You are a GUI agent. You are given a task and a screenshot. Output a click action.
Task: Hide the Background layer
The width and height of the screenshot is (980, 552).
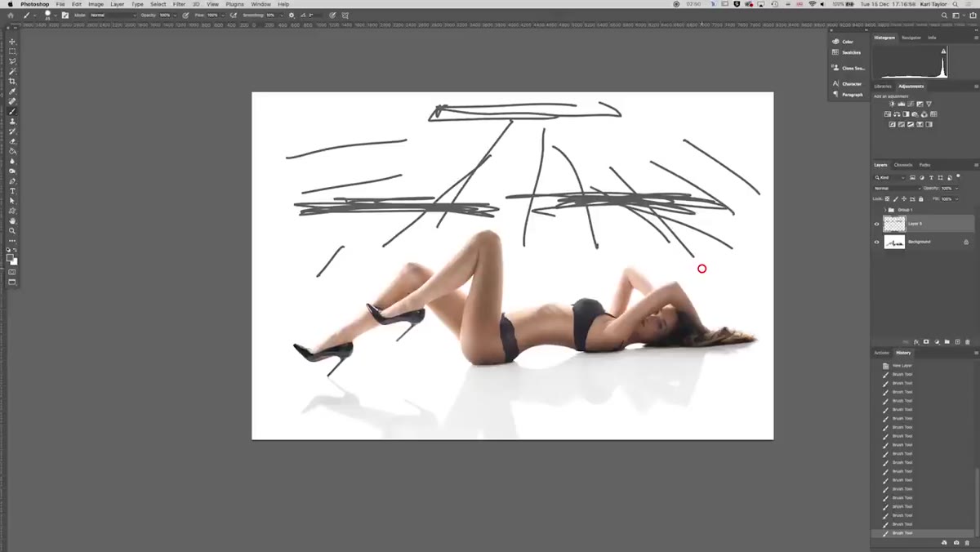[877, 242]
